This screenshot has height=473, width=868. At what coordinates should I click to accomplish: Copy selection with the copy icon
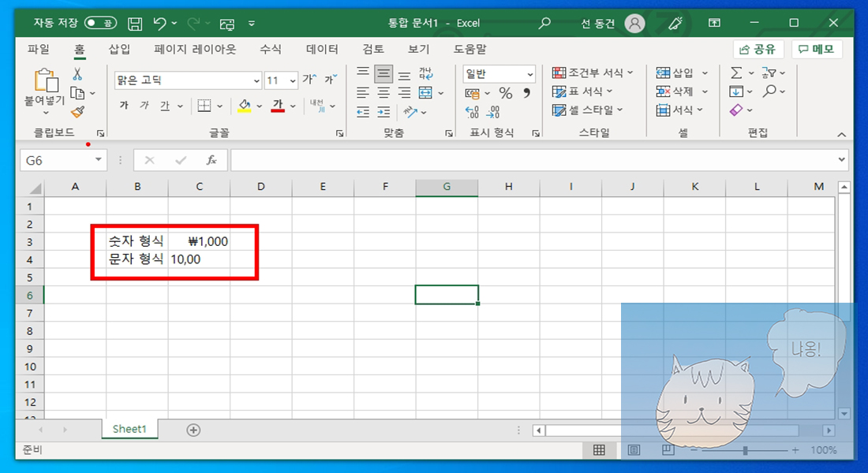point(77,93)
